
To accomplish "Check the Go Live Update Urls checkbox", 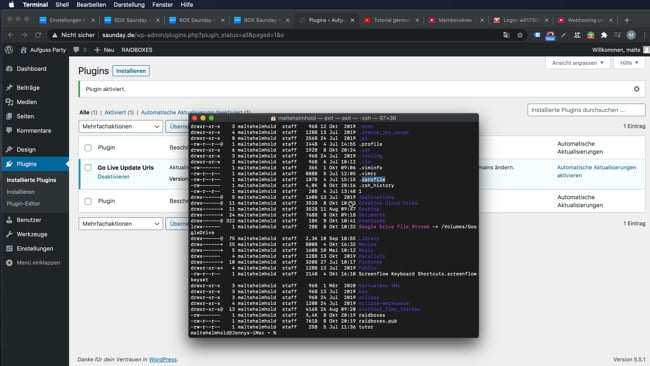I will [x=88, y=167].
